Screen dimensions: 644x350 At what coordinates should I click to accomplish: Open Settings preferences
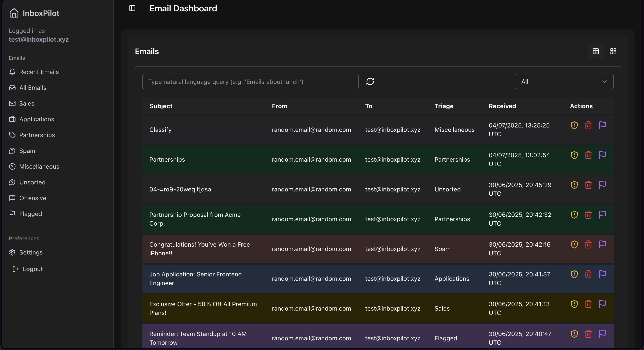pyautogui.click(x=26, y=252)
